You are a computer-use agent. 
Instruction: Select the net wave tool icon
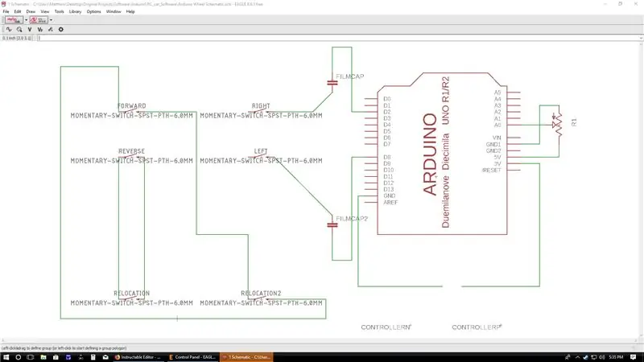(9, 30)
